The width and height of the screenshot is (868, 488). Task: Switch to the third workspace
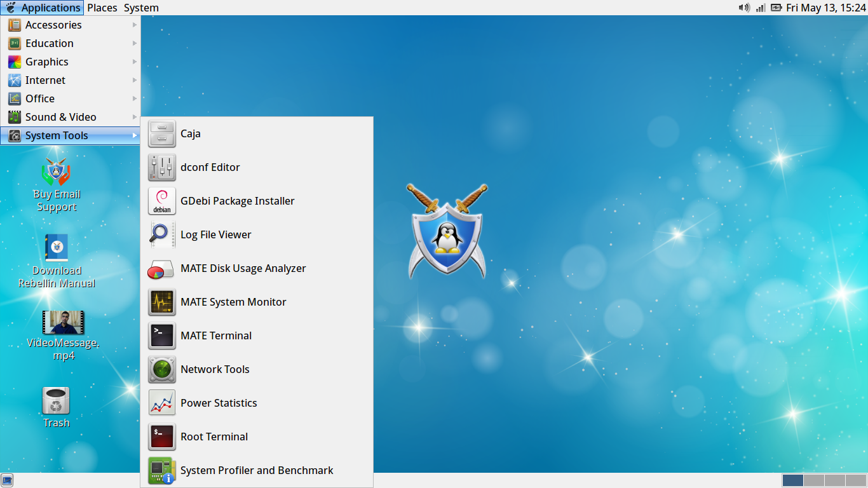tap(835, 480)
